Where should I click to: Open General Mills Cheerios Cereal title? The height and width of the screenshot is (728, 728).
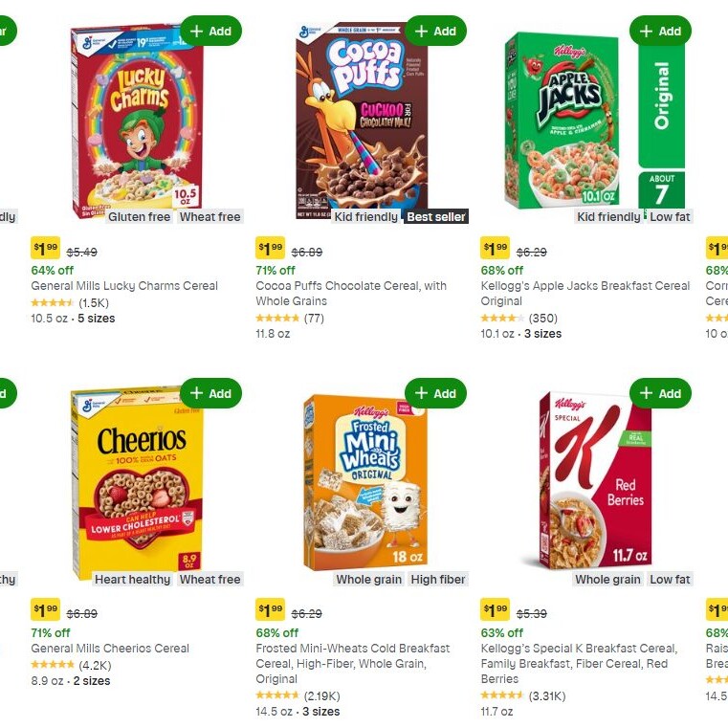point(110,649)
